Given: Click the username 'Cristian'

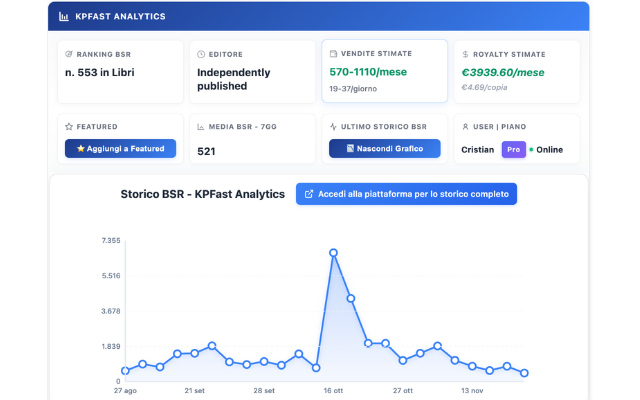Looking at the screenshot, I should coord(478,150).
